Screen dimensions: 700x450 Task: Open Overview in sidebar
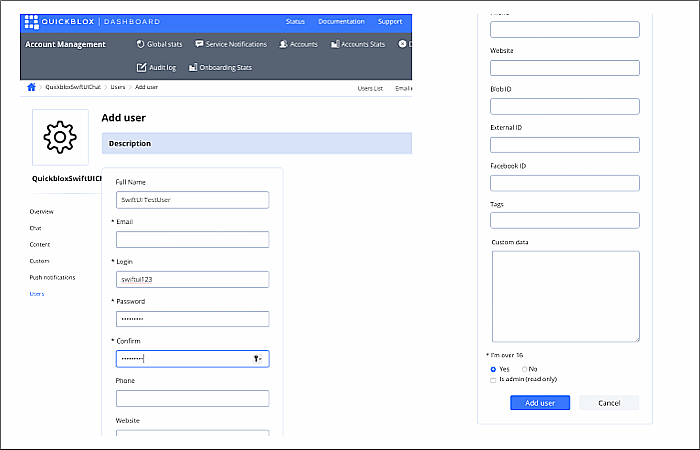tap(42, 212)
